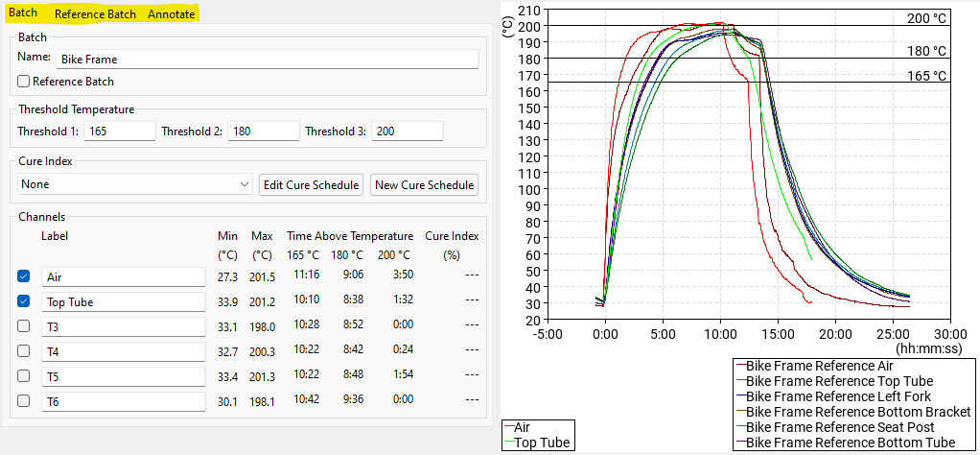The width and height of the screenshot is (980, 455).
Task: Uncheck the Top Tube channel checkbox
Action: coord(24,301)
